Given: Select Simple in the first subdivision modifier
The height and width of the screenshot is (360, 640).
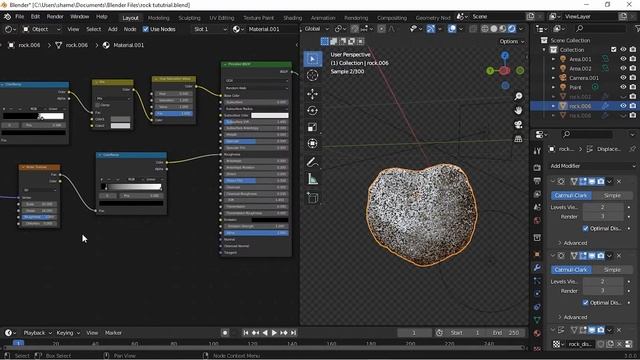Looking at the screenshot, I should [x=612, y=196].
